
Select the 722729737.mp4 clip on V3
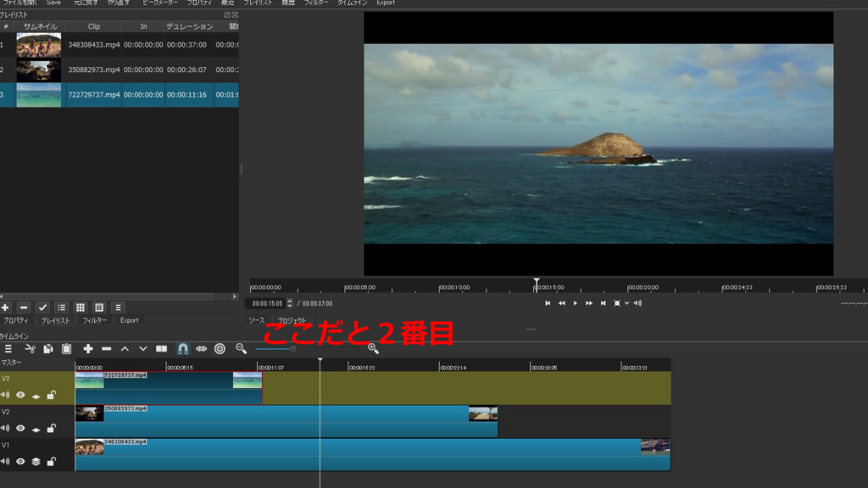point(169,387)
